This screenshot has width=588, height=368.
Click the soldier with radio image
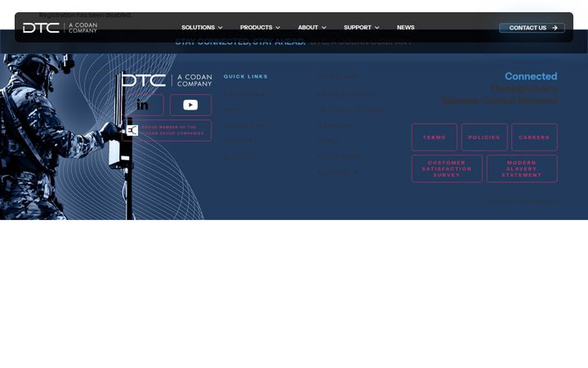[68, 137]
